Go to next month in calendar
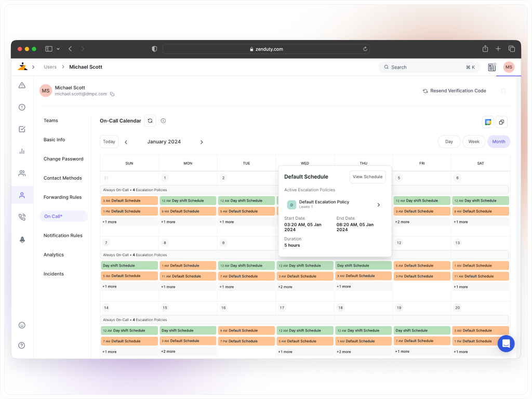 [202, 142]
